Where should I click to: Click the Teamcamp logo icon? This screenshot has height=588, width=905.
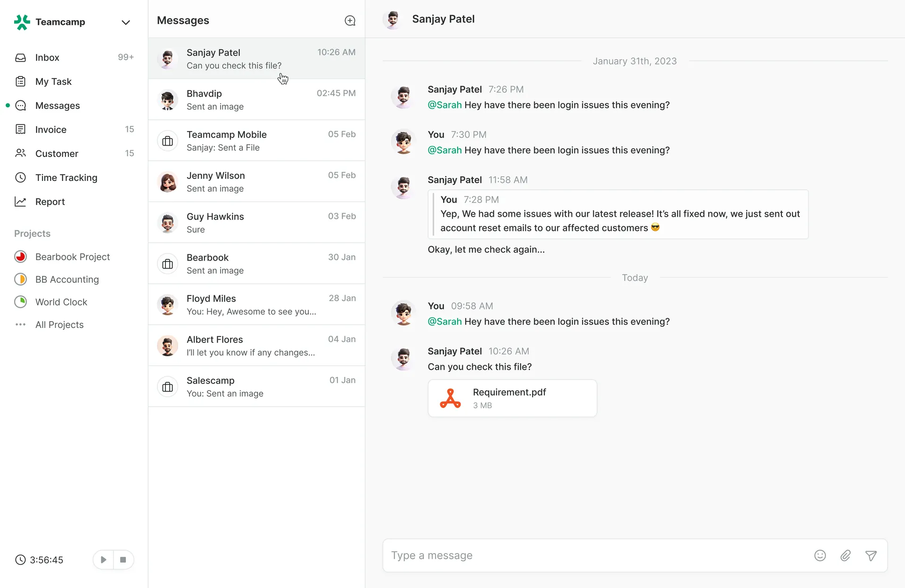[22, 22]
